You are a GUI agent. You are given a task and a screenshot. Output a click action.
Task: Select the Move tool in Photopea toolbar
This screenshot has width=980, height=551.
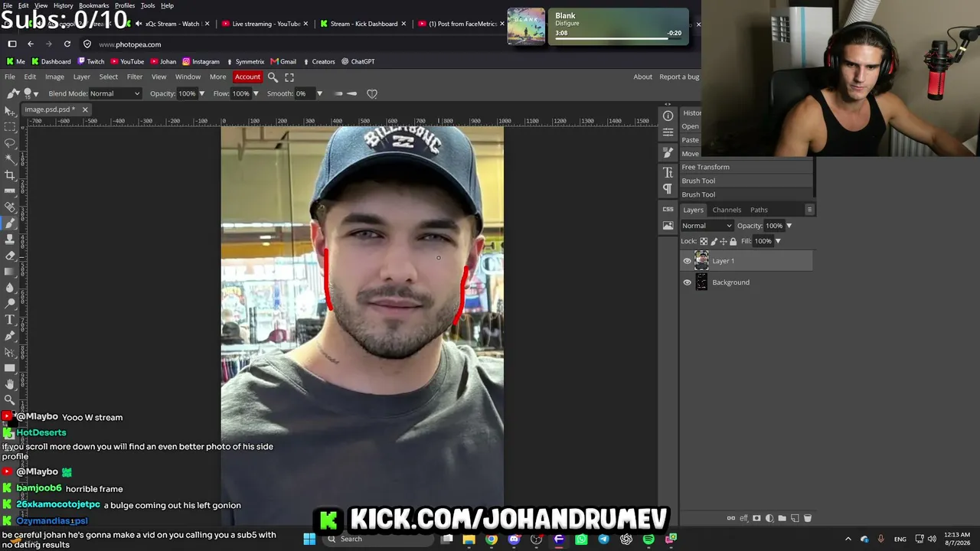click(x=10, y=111)
